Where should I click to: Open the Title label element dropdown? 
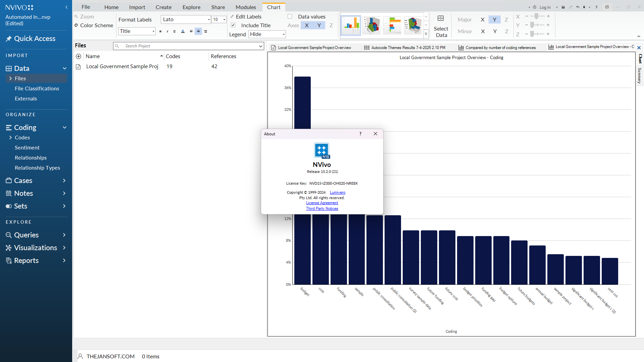pyautogui.click(x=153, y=31)
